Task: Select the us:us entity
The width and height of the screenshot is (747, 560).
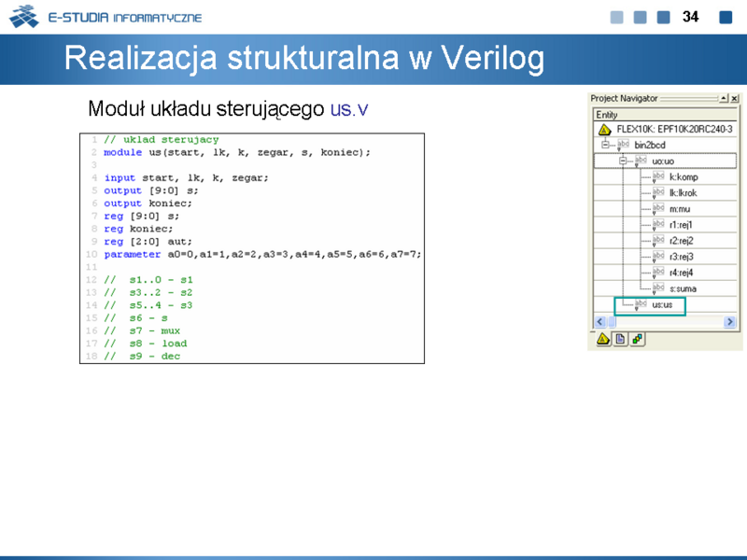Action: click(x=662, y=305)
